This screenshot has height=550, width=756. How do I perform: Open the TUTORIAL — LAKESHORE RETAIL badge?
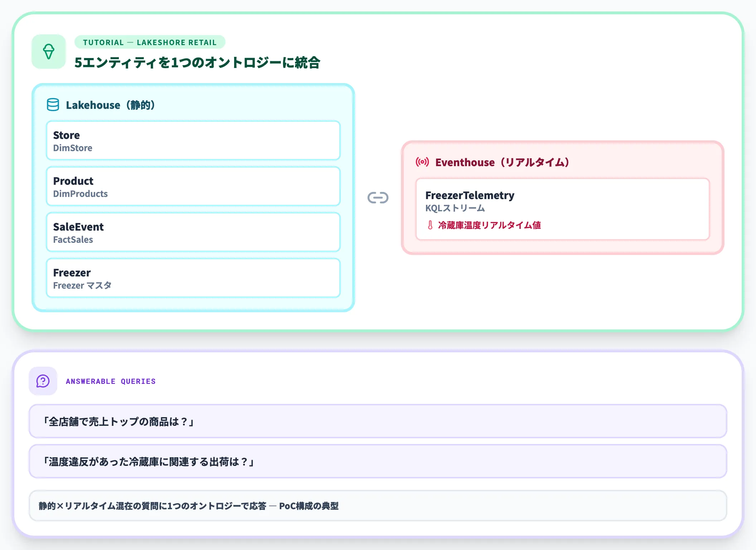pos(149,42)
